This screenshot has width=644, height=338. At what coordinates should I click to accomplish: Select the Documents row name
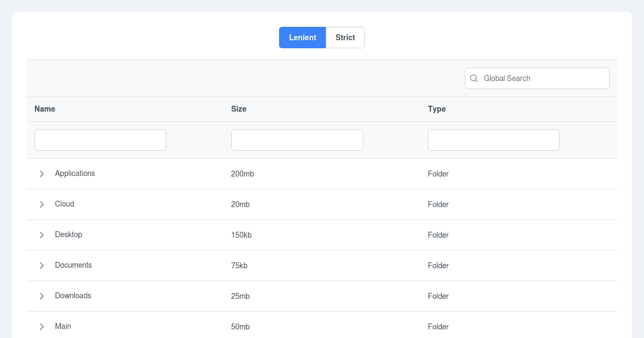(x=74, y=265)
